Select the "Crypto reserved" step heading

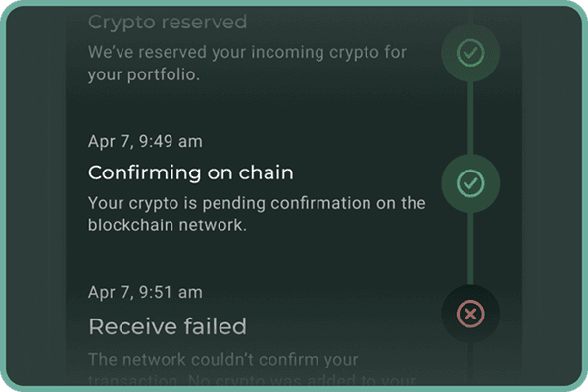[x=168, y=22]
